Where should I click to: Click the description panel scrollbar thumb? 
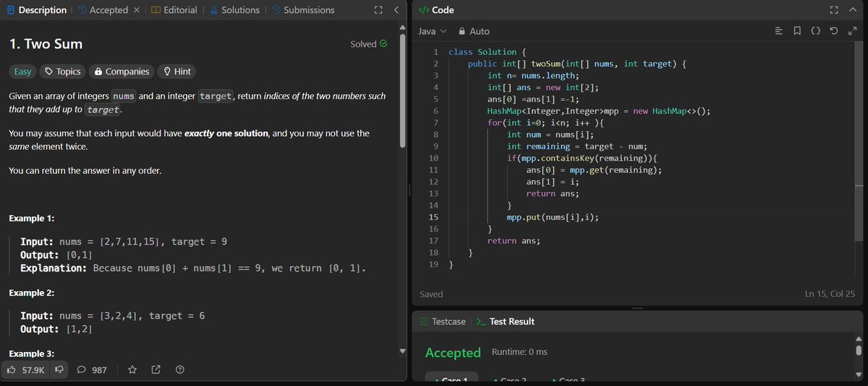click(403, 90)
